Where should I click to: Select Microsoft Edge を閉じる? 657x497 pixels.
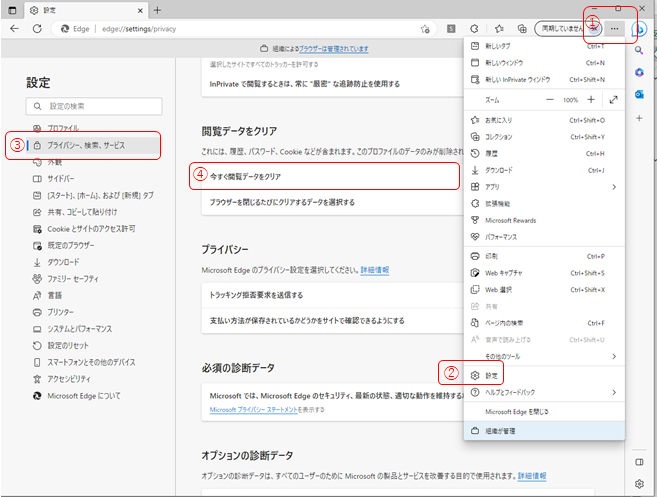544,412
